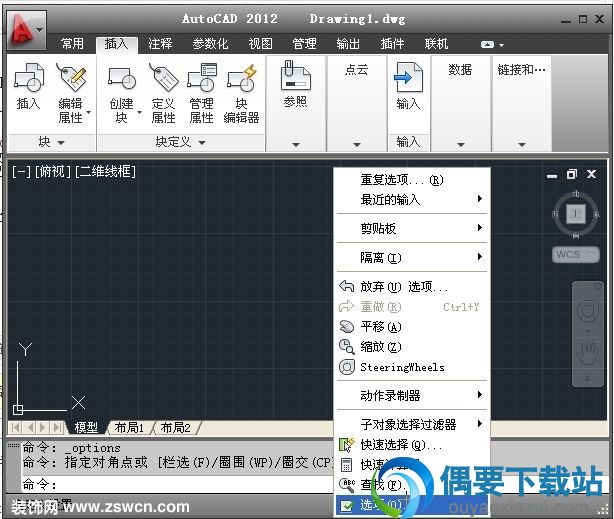The width and height of the screenshot is (614, 519).
Task: Click the Create Block icon
Action: tap(122, 77)
